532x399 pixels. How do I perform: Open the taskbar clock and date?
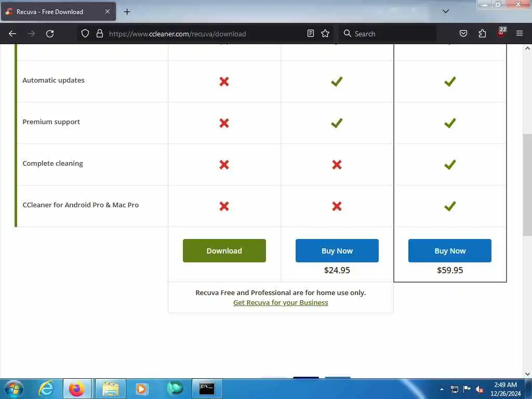click(x=506, y=389)
